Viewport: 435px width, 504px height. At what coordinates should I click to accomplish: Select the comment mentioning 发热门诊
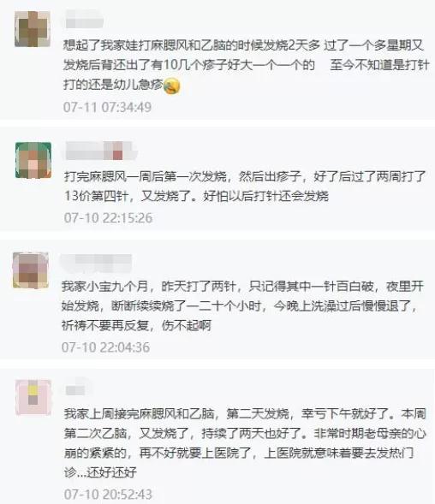point(245,443)
